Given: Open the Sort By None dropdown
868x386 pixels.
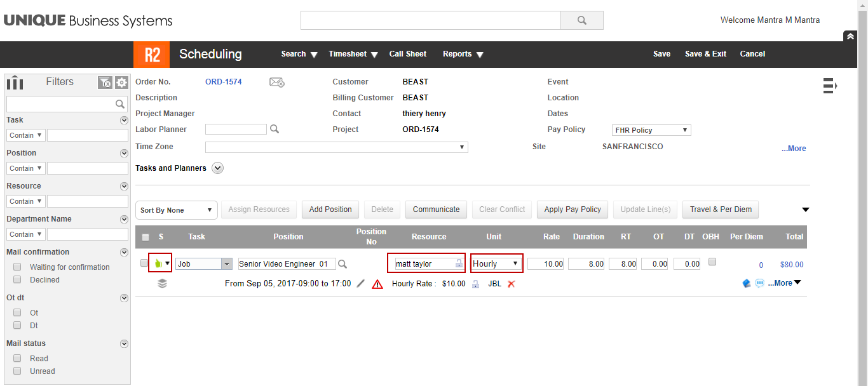Looking at the screenshot, I should pyautogui.click(x=177, y=210).
